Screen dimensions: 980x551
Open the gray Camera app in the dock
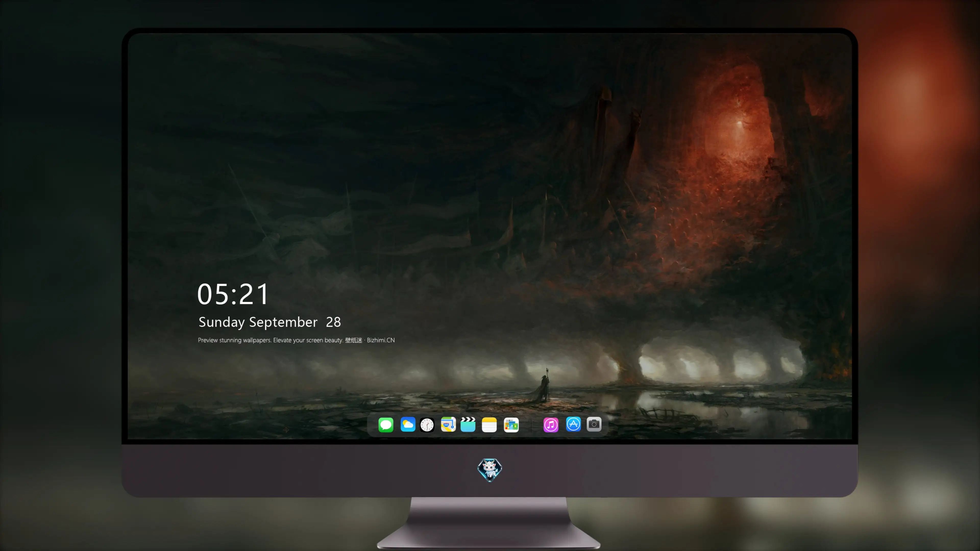[594, 424]
